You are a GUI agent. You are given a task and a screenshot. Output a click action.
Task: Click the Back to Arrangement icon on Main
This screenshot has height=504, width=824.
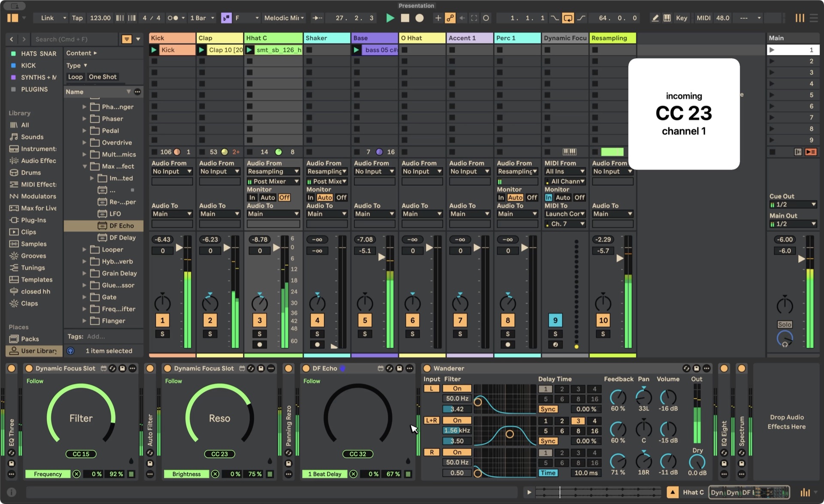pos(811,152)
